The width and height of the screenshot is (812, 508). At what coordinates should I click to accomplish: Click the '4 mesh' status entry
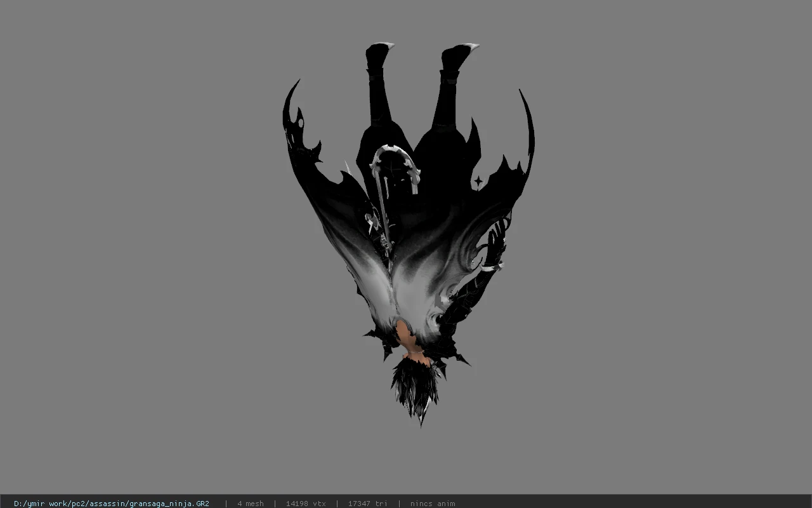(251, 504)
